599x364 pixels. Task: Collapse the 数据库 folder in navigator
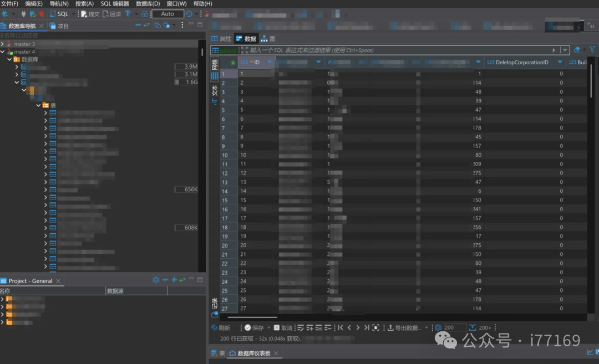click(x=9, y=59)
